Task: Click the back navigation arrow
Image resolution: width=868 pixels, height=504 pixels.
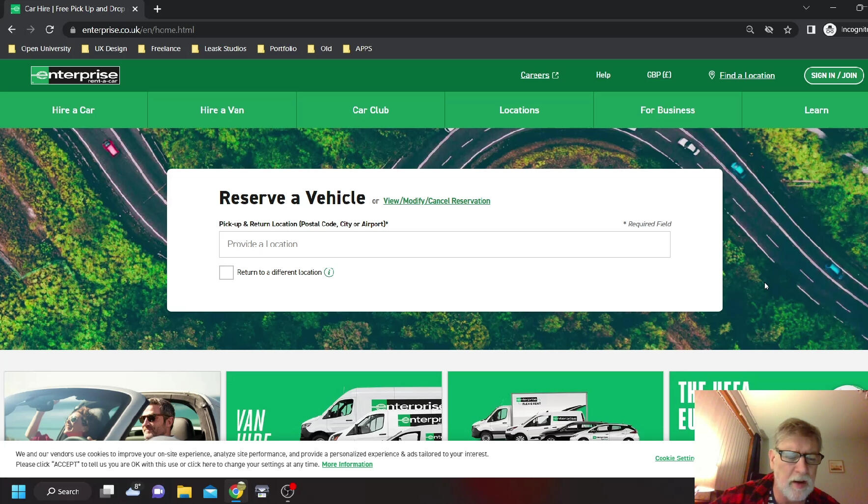Action: point(12,30)
